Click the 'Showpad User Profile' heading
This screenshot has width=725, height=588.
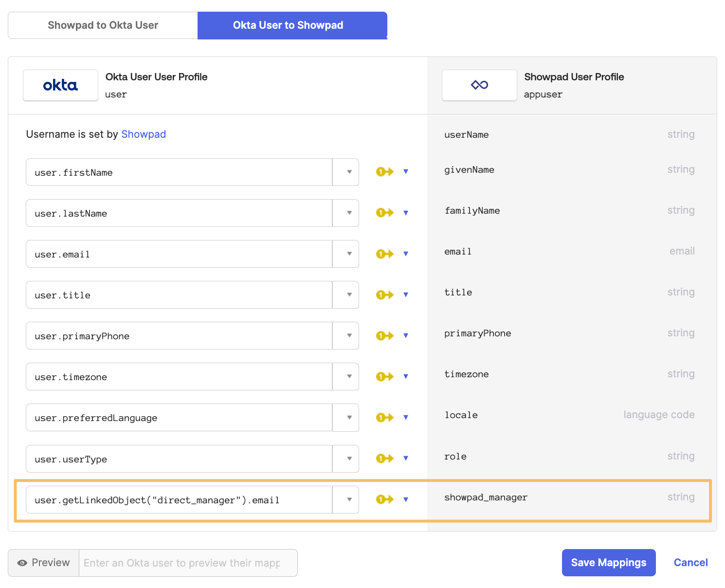(x=574, y=77)
